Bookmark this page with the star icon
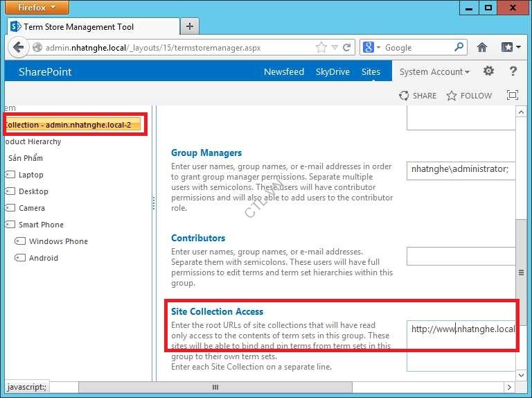The height and width of the screenshot is (398, 532). (321, 47)
